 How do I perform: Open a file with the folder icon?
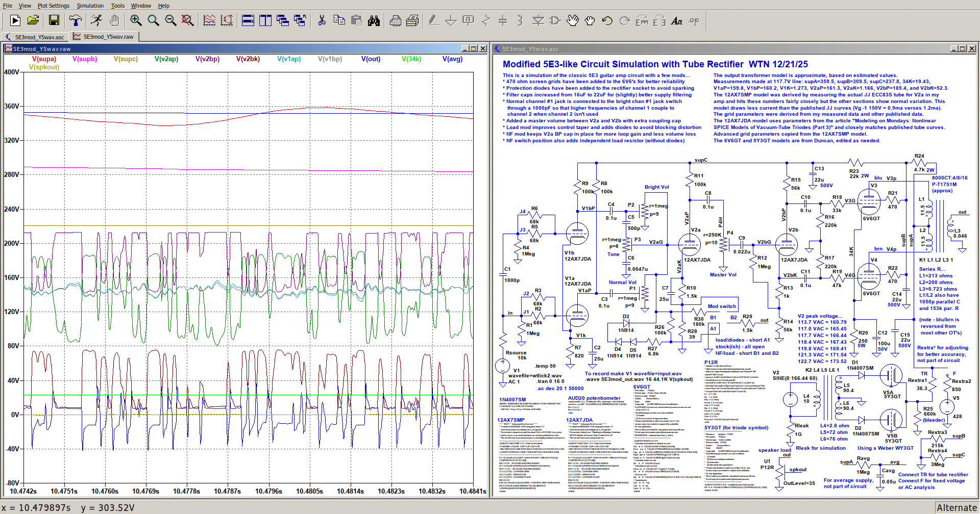(x=33, y=20)
